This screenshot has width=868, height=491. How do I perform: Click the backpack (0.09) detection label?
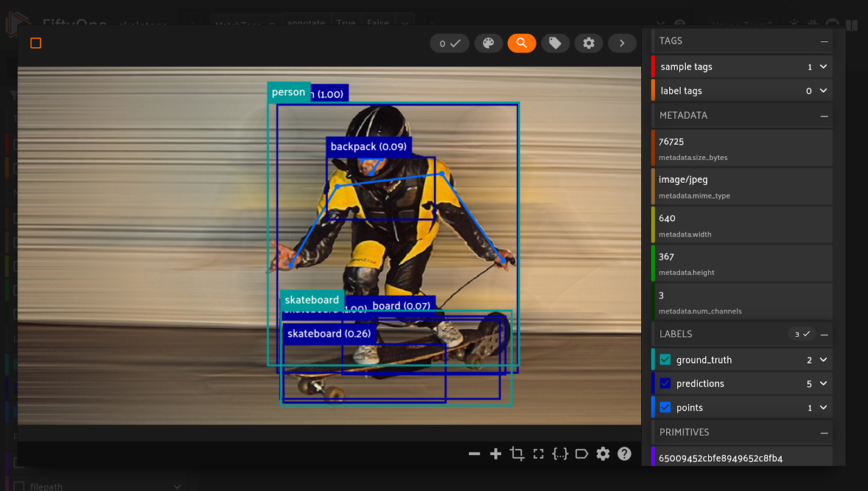click(x=368, y=146)
